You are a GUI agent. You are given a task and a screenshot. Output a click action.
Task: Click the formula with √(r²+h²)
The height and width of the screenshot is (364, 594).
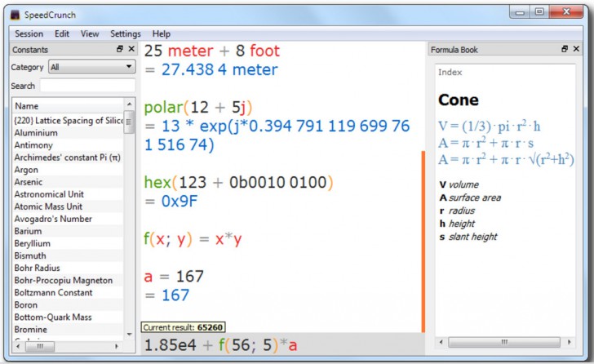[x=506, y=159]
